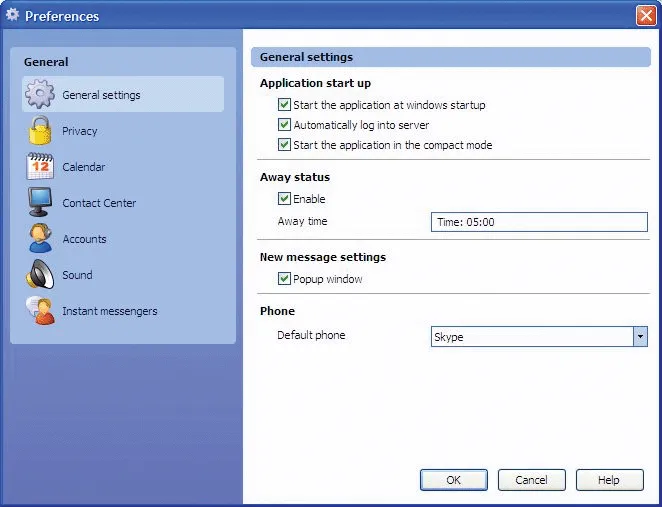Open Privacy via the padlock icon
This screenshot has height=507, width=662.
coord(40,130)
